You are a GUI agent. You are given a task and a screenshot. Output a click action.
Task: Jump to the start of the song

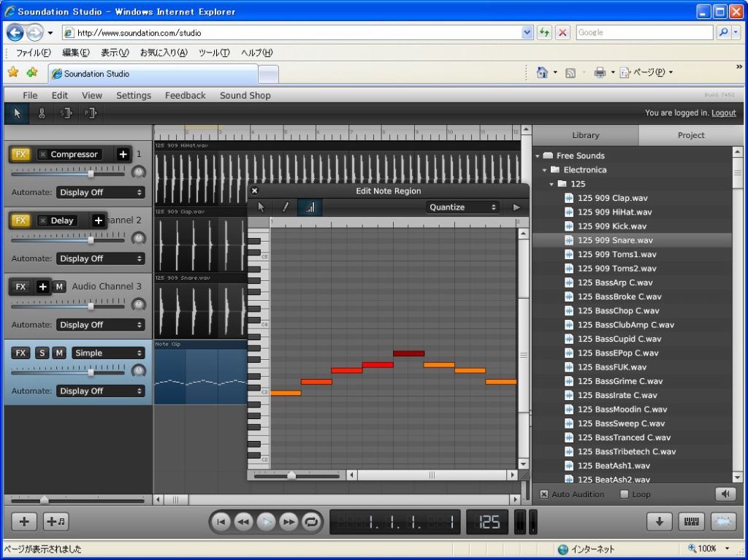221,522
